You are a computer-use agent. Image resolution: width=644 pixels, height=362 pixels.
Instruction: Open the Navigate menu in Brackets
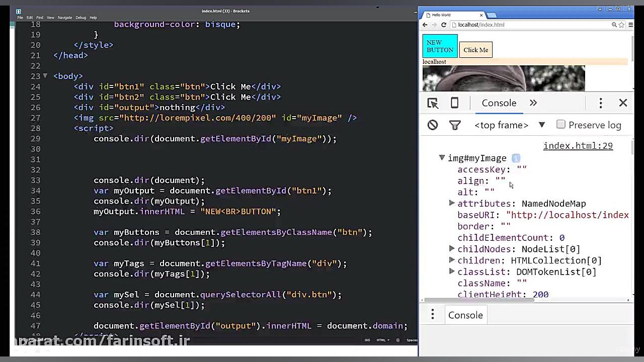[x=65, y=18]
